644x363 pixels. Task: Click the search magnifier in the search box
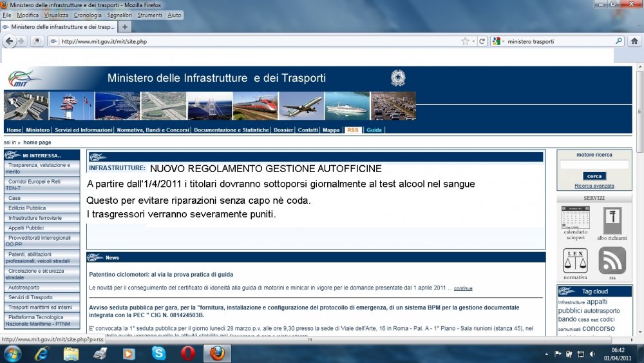pyautogui.click(x=618, y=41)
